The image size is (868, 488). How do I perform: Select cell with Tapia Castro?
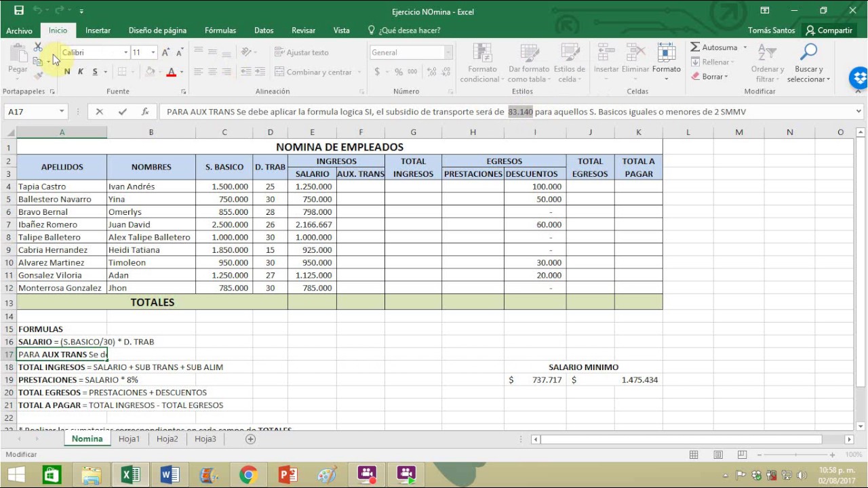[62, 186]
